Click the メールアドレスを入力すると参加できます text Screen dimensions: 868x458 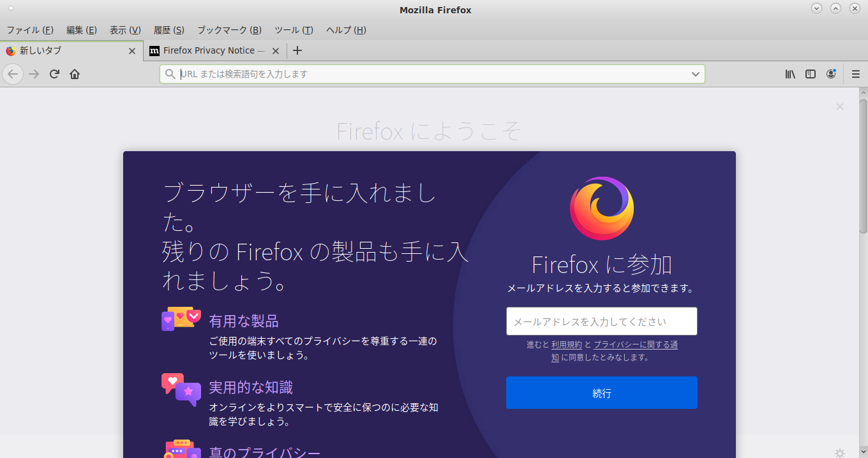601,288
